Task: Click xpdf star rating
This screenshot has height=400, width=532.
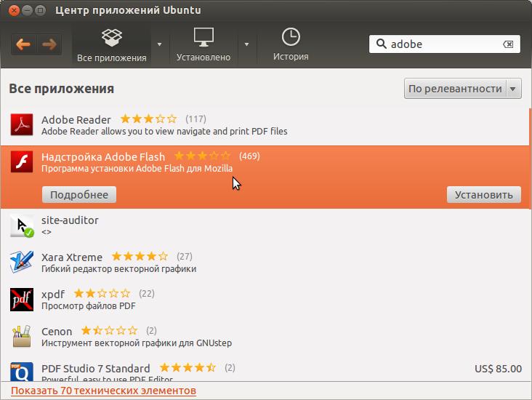Action: click(102, 293)
